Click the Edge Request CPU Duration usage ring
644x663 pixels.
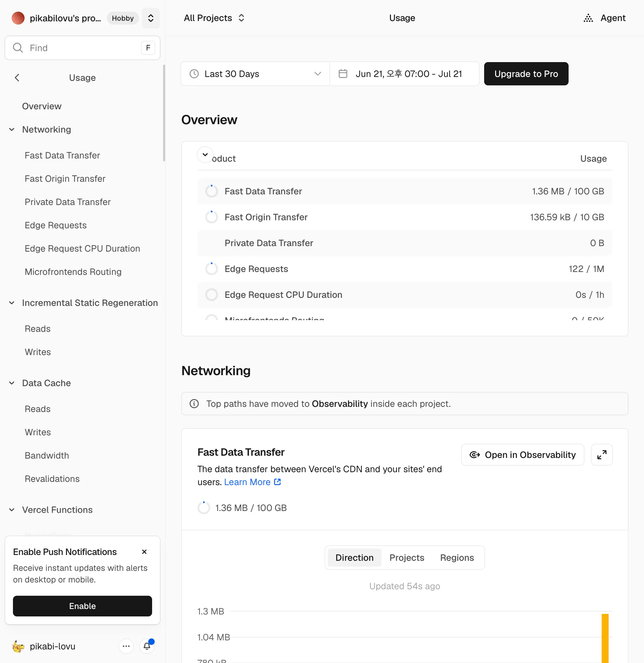click(x=212, y=295)
